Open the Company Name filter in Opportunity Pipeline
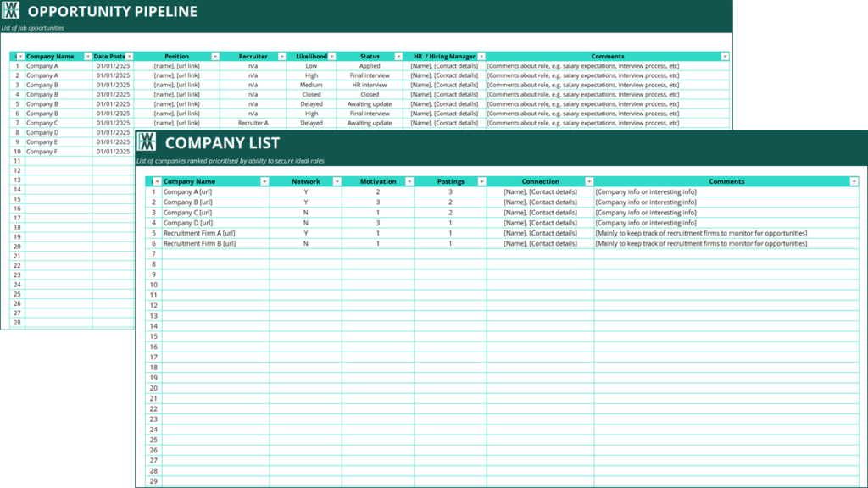The width and height of the screenshot is (868, 488). pos(88,57)
